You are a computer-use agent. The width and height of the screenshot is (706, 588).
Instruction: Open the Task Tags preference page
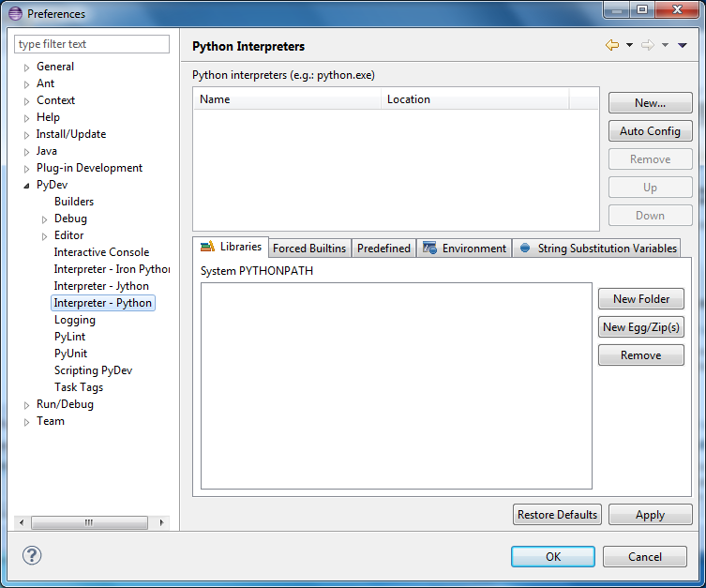click(x=79, y=387)
